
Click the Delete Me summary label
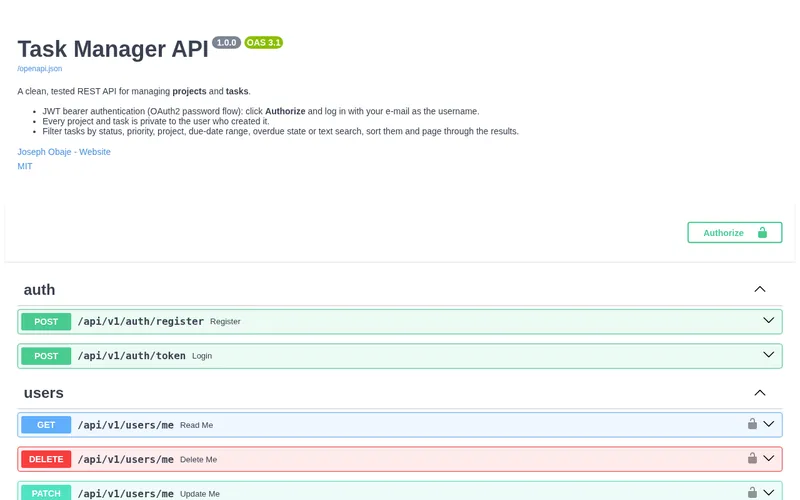198,459
